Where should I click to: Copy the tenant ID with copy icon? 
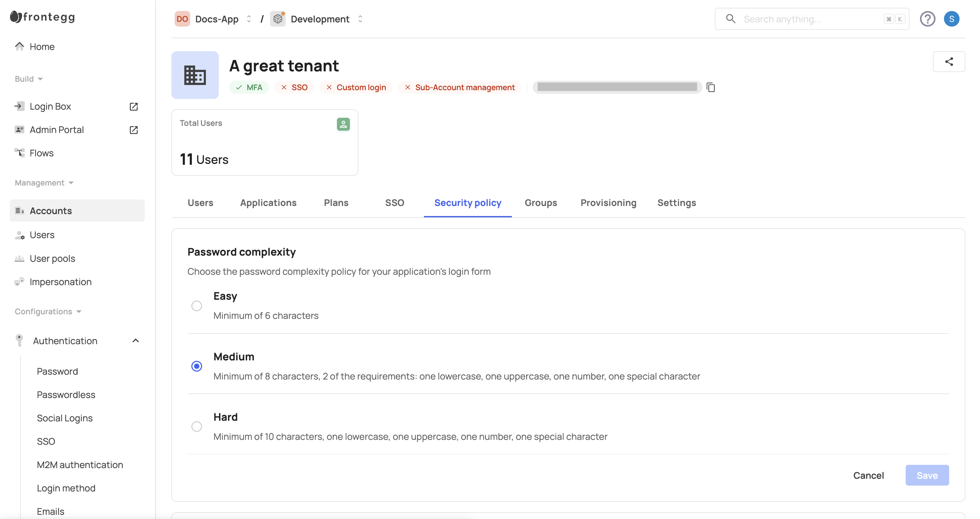pos(711,88)
